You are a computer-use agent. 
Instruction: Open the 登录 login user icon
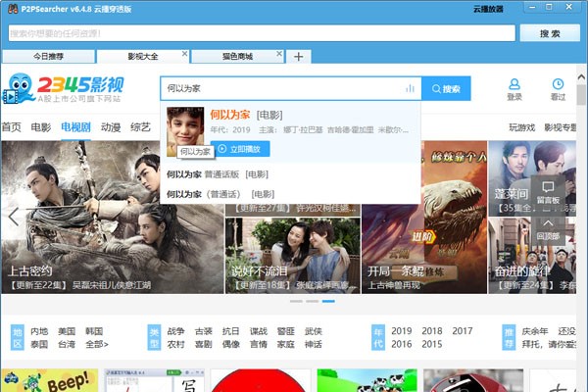pyautogui.click(x=514, y=89)
